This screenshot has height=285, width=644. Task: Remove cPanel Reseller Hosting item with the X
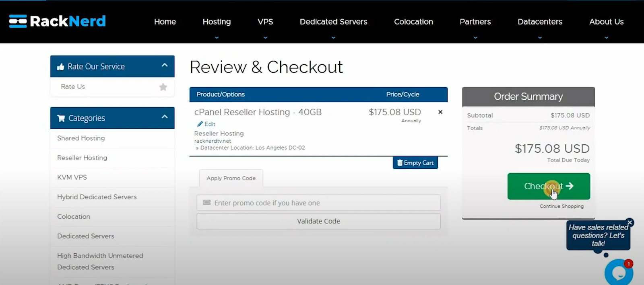tap(440, 112)
